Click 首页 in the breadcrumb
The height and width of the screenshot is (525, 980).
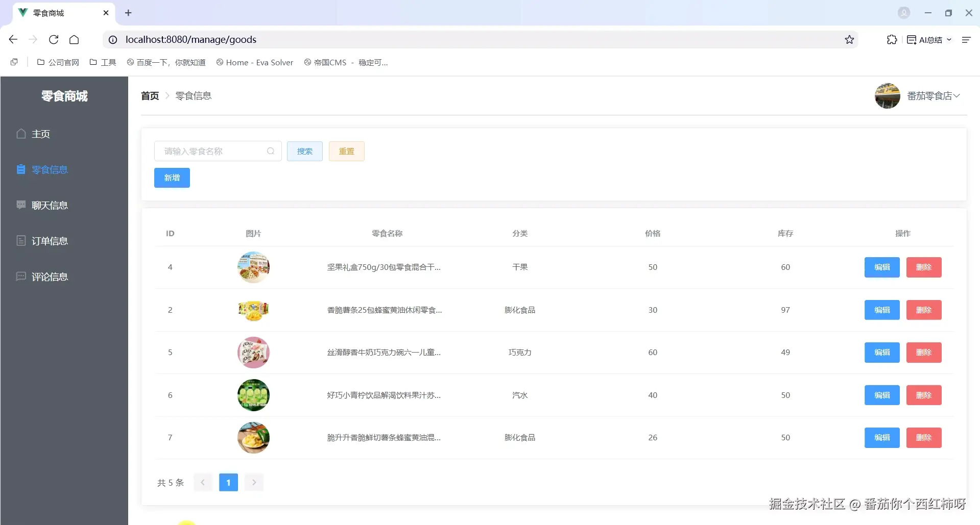pyautogui.click(x=149, y=95)
